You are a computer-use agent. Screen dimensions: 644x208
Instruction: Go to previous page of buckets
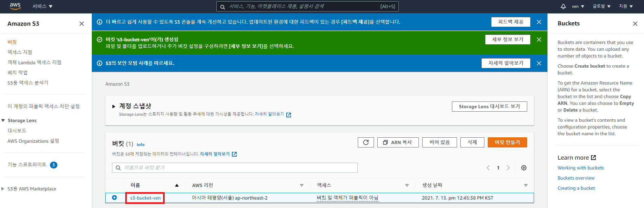tap(488, 168)
